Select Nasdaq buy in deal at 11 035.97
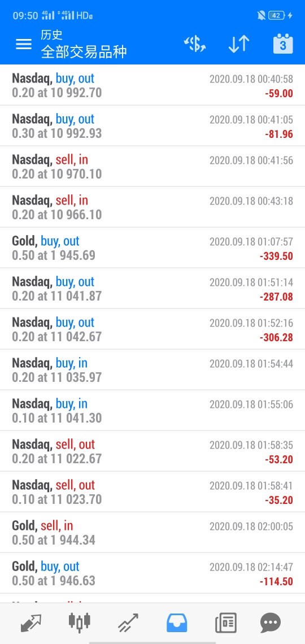 152,370
